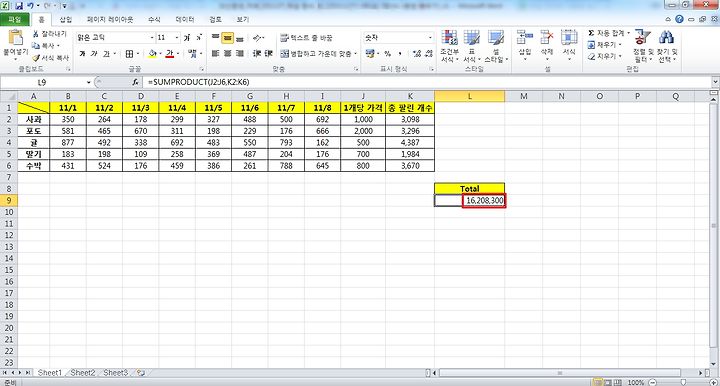Click the decrease indent icon

coord(257,54)
